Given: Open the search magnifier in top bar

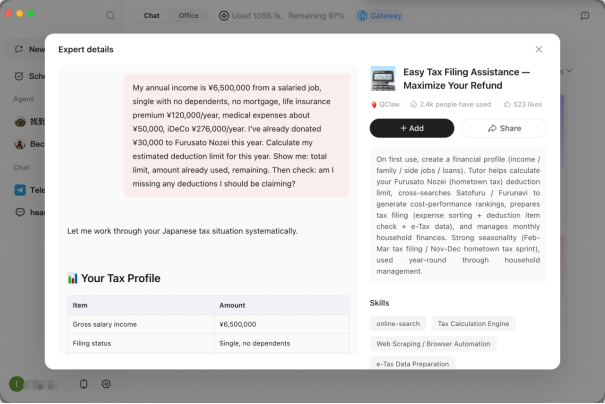Looking at the screenshot, I should click(x=110, y=16).
